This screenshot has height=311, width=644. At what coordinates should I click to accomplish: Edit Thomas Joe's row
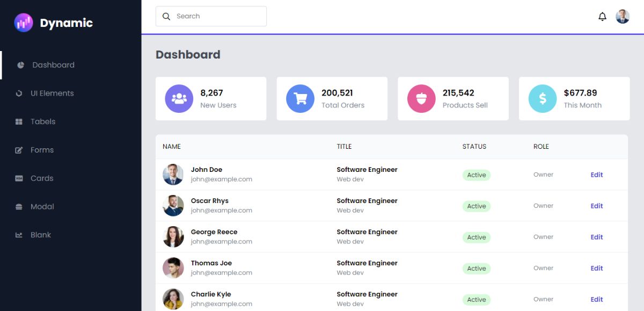click(x=597, y=268)
